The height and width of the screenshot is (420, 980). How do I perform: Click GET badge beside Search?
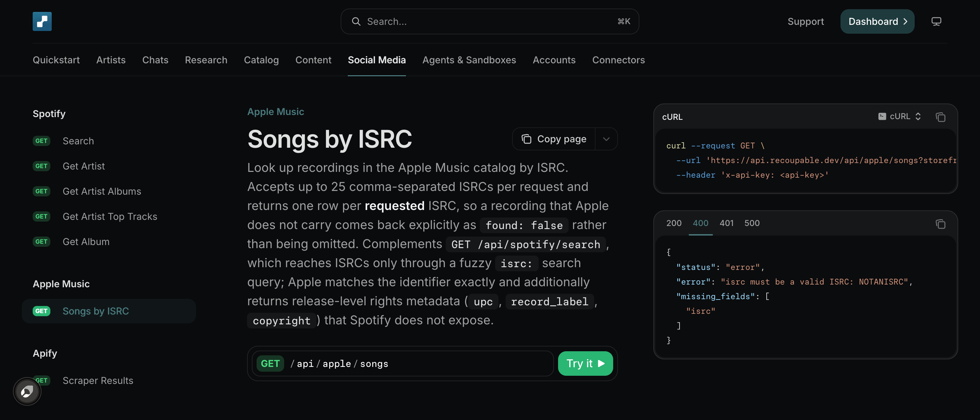(x=42, y=141)
